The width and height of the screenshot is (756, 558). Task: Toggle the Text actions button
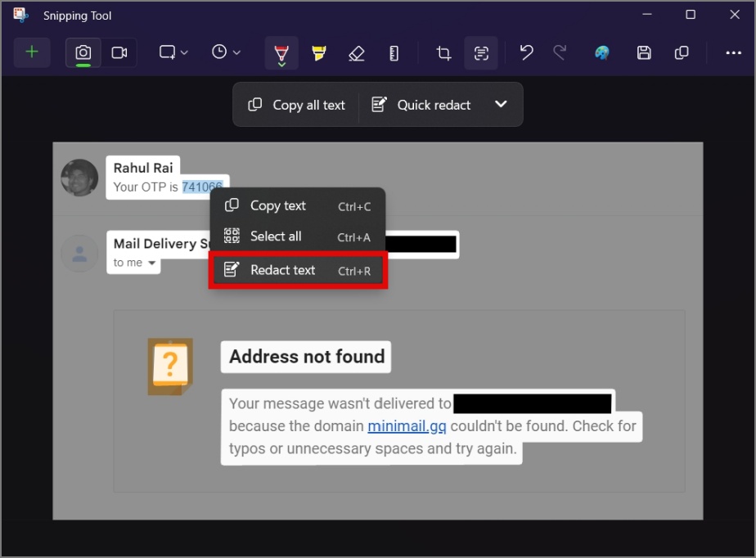pyautogui.click(x=481, y=52)
